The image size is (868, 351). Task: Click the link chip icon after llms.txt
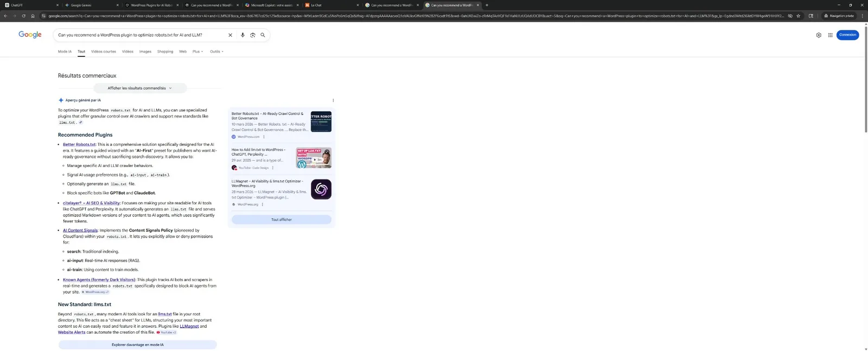(x=81, y=123)
